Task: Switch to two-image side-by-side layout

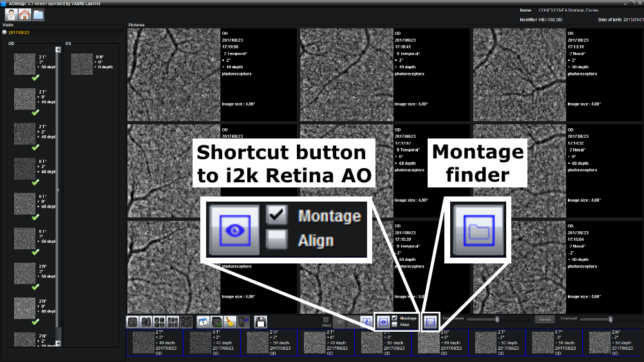Action: (x=146, y=322)
